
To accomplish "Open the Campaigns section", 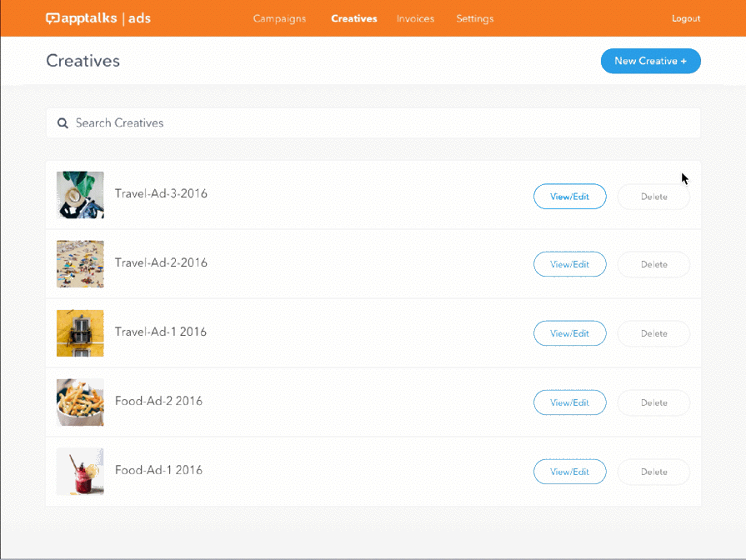I will point(279,18).
